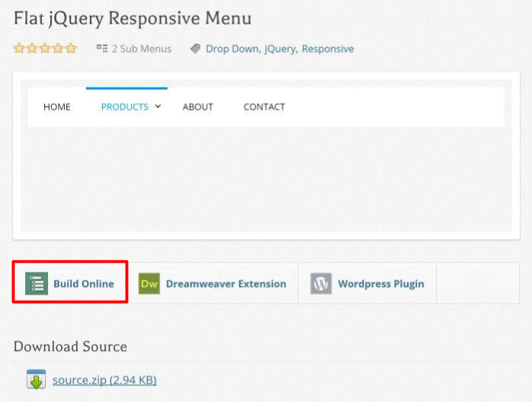Click the tag label icon
Viewport: 532px width, 402px height.
(x=195, y=49)
